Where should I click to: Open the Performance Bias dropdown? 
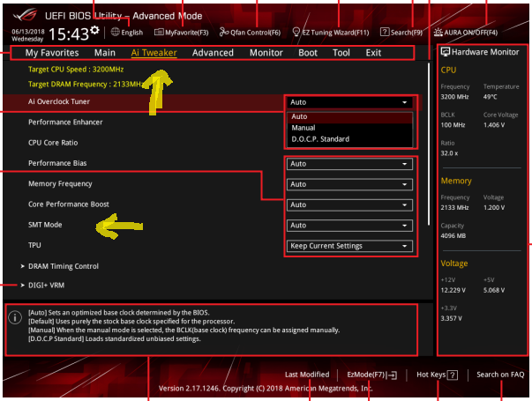pyautogui.click(x=349, y=164)
